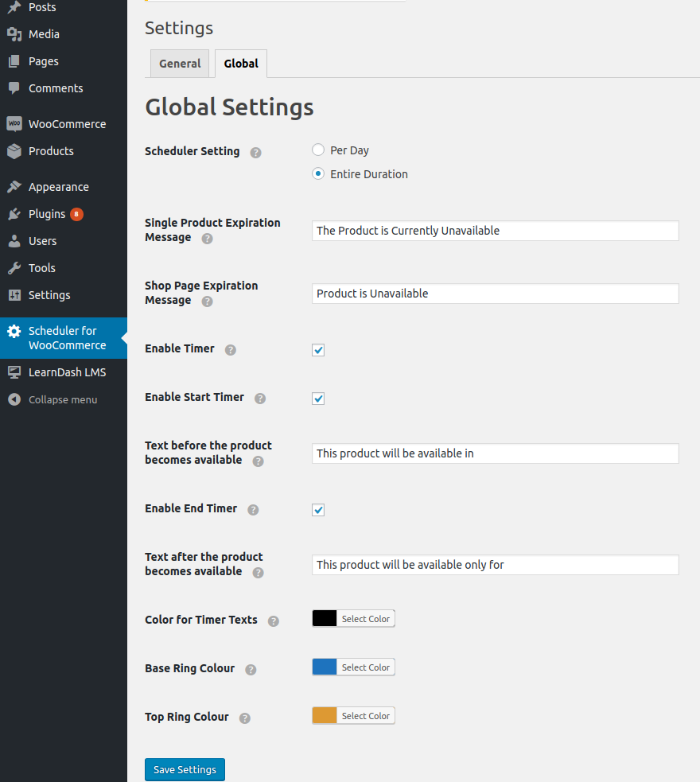Open help tooltip for Scheduler Setting
Screen dimensions: 700x782
256,153
